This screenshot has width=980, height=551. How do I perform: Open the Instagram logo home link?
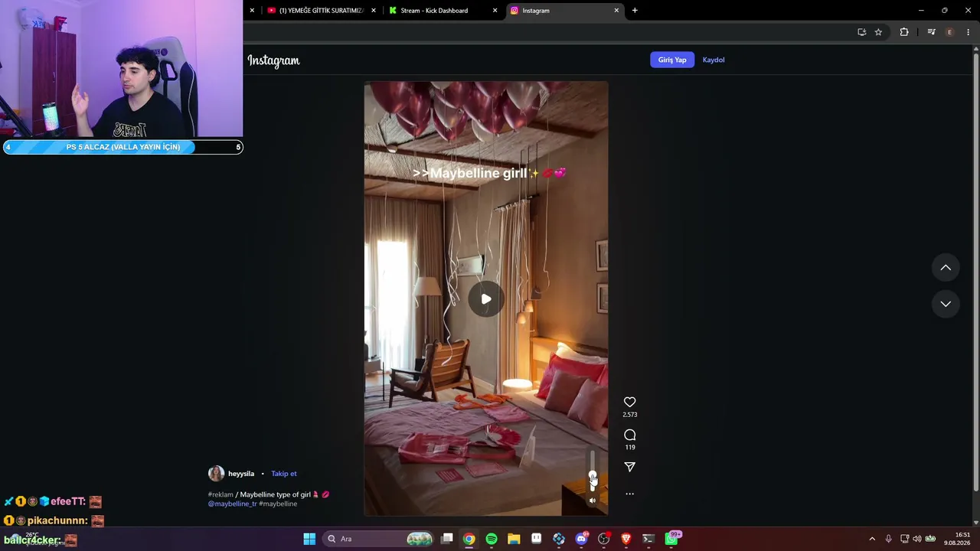273,60
